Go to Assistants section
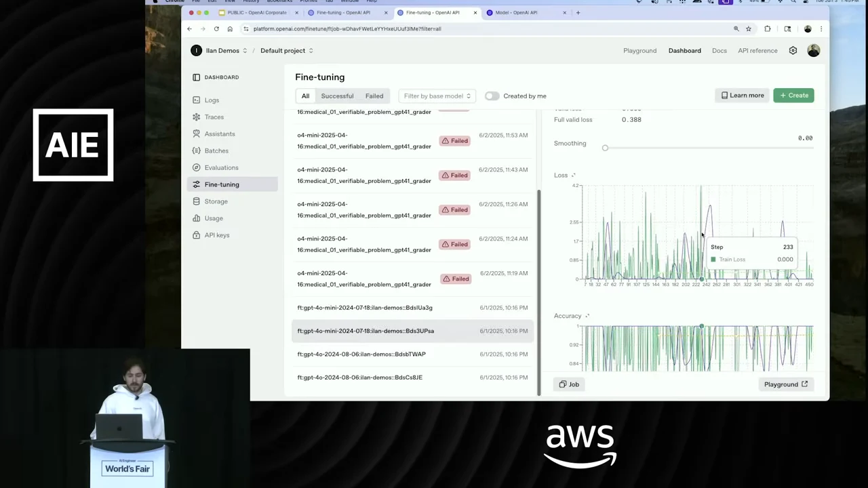 coord(220,134)
